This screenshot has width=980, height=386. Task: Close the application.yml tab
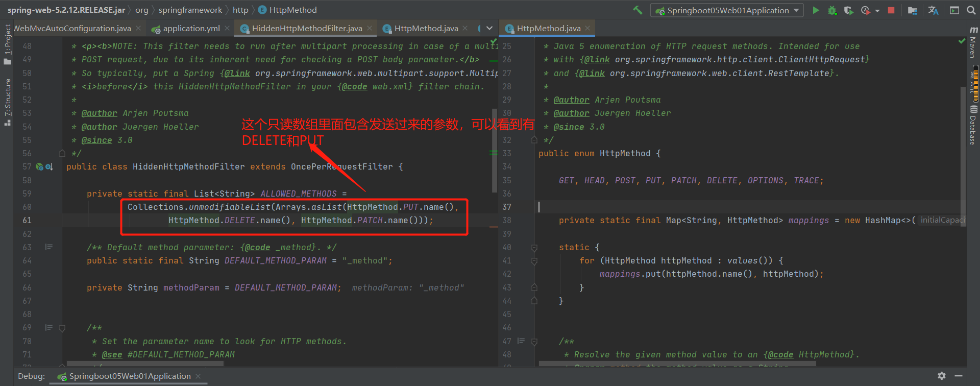(x=227, y=29)
